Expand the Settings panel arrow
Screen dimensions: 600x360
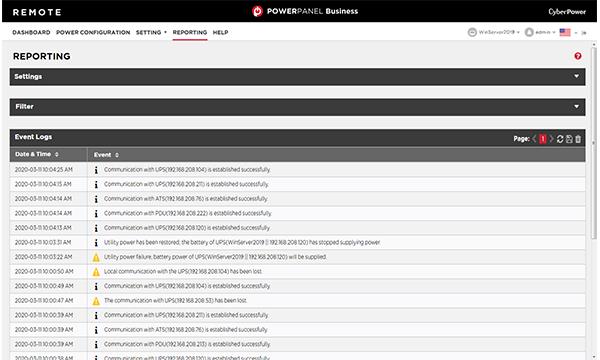click(x=576, y=76)
